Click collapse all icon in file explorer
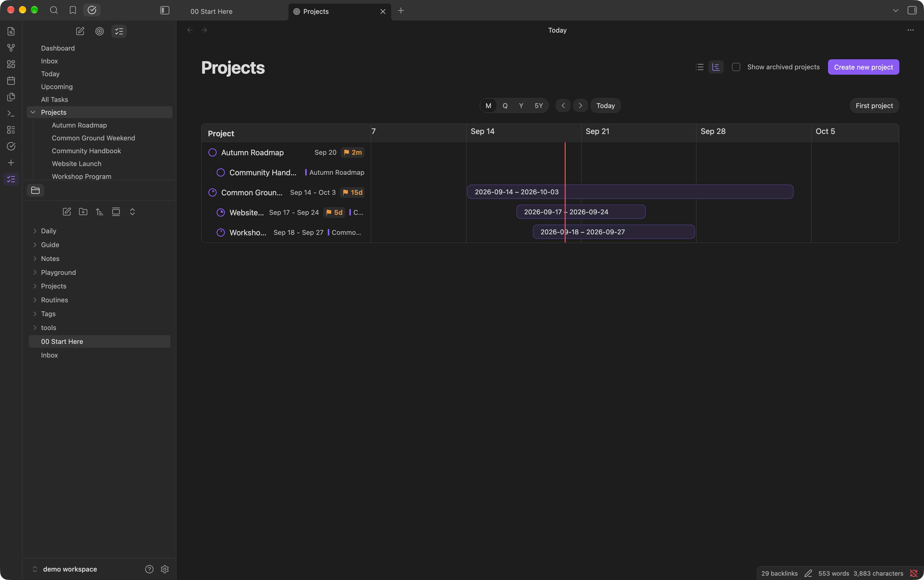 pyautogui.click(x=132, y=212)
